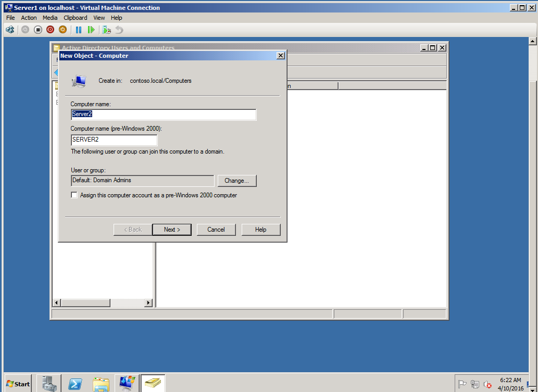Cancel the New Object - Computer dialog
538x392 pixels.
point(216,230)
